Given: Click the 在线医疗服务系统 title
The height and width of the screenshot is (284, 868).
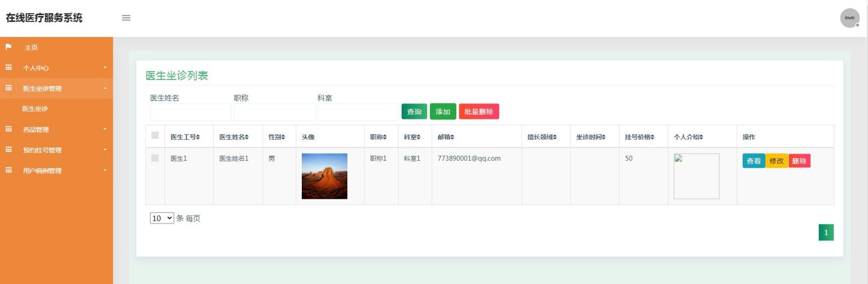Looking at the screenshot, I should click(44, 18).
